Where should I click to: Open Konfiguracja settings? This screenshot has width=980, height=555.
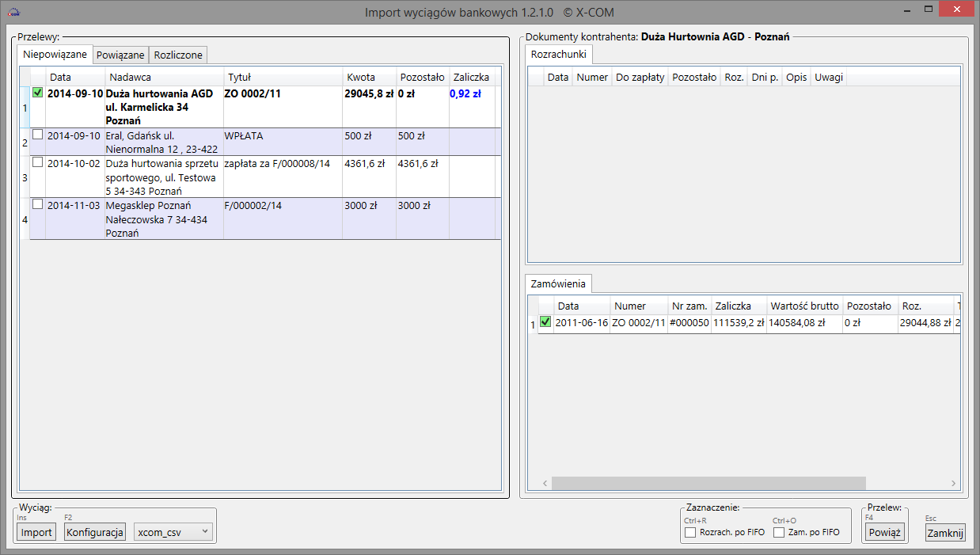pos(95,532)
